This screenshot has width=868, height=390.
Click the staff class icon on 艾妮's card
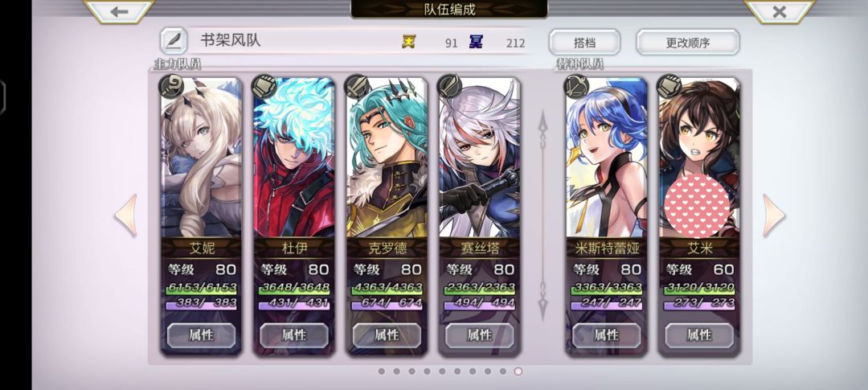coord(171,87)
